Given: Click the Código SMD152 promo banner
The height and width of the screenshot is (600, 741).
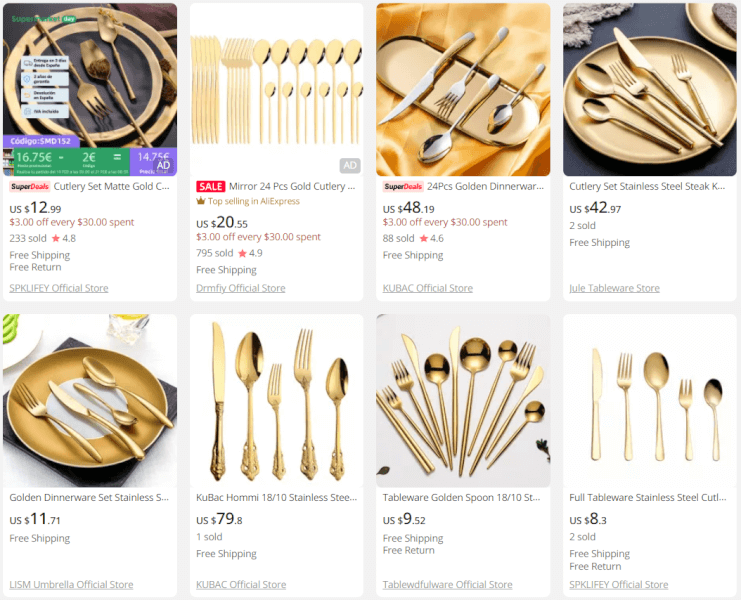Looking at the screenshot, I should click(41, 141).
